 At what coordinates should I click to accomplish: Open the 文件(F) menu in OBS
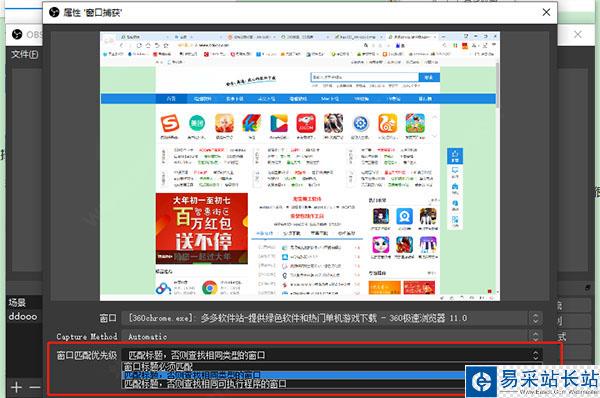tap(24, 54)
